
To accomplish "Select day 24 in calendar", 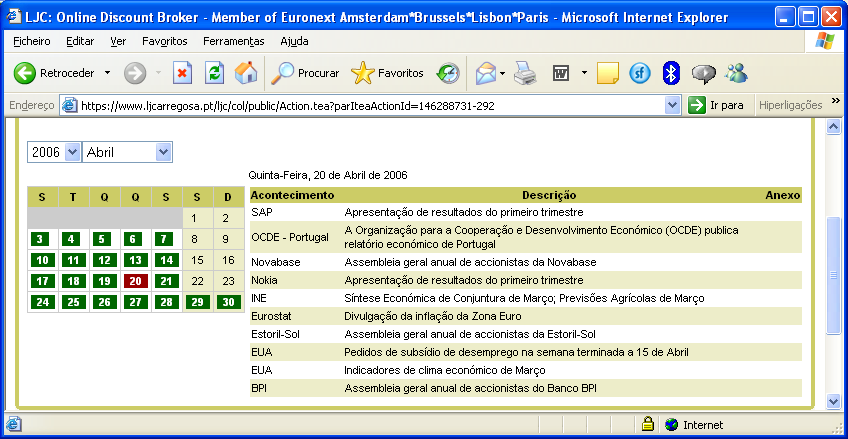I will [x=43, y=302].
